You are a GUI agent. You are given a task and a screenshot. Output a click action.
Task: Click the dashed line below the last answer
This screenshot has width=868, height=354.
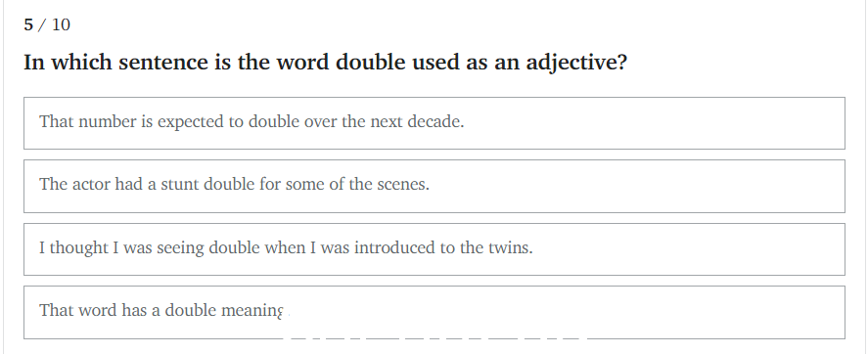(x=434, y=337)
